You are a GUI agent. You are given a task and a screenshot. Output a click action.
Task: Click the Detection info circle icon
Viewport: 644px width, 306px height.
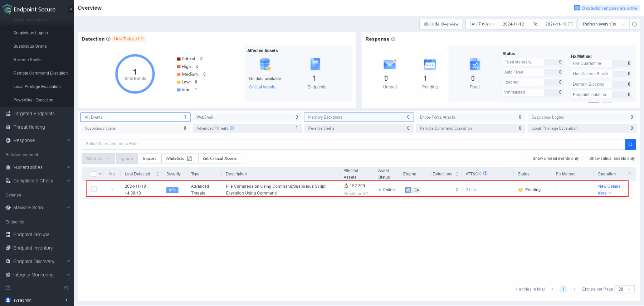click(x=108, y=39)
